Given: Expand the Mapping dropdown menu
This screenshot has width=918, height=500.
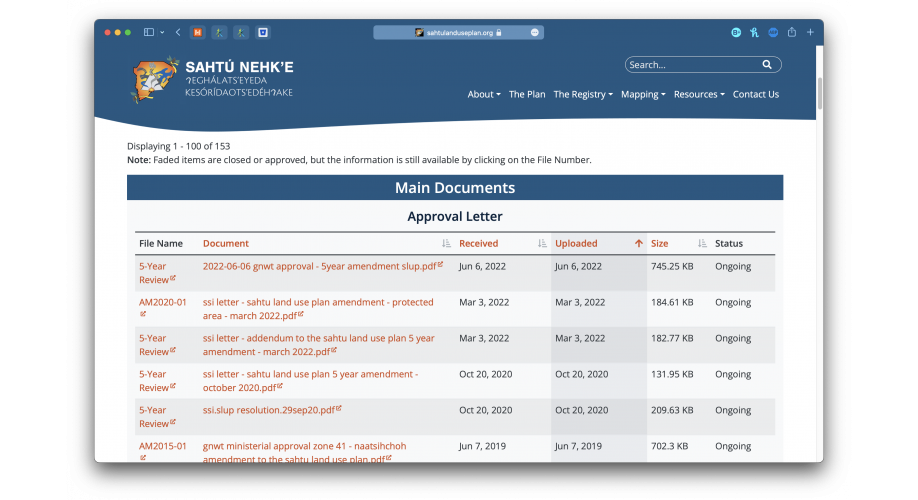Looking at the screenshot, I should coord(643,94).
